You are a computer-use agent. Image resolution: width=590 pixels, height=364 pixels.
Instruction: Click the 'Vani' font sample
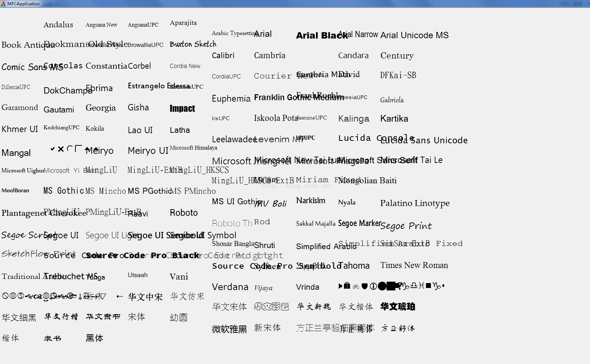click(x=179, y=277)
